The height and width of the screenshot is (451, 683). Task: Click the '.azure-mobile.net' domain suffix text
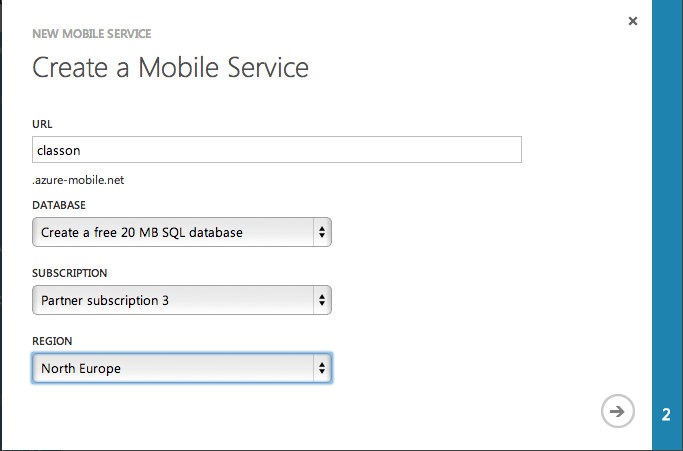point(78,180)
